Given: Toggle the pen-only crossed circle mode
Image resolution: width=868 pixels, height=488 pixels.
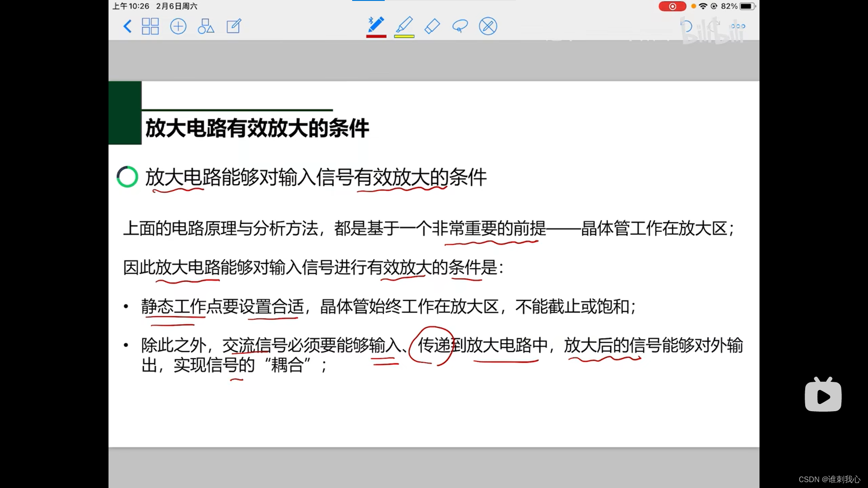Looking at the screenshot, I should 488,26.
